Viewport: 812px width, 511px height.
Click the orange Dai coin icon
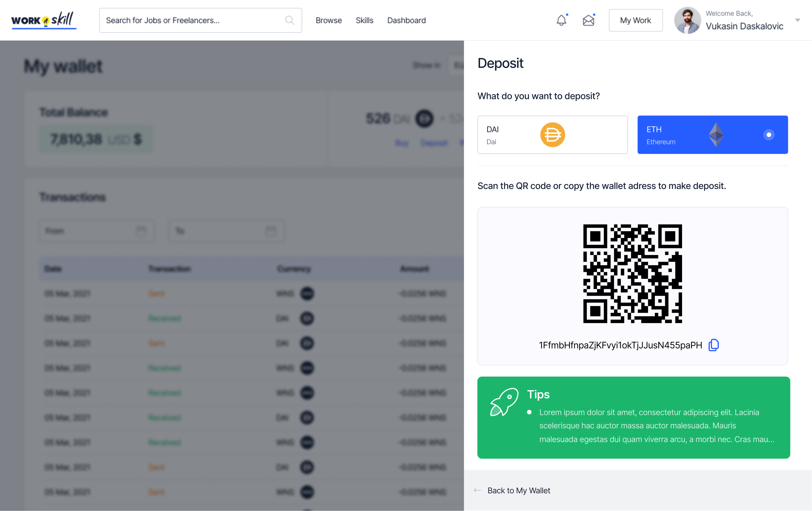tap(552, 135)
